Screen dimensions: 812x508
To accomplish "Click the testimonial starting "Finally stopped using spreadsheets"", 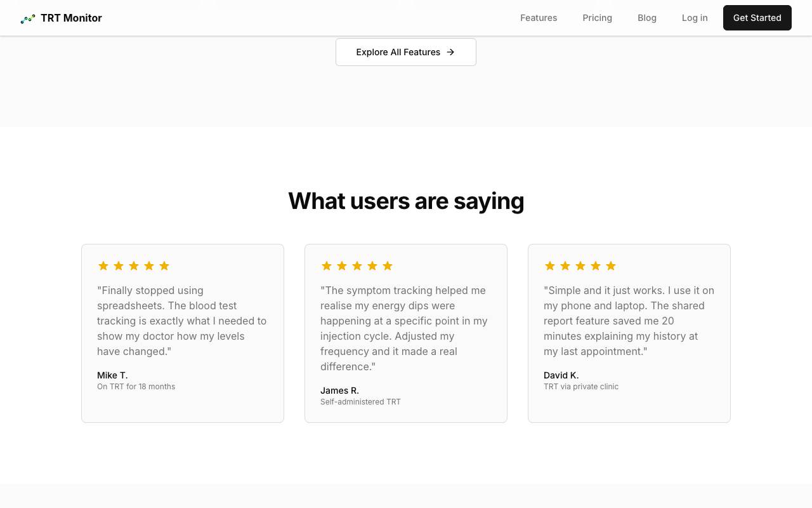I will click(183, 321).
